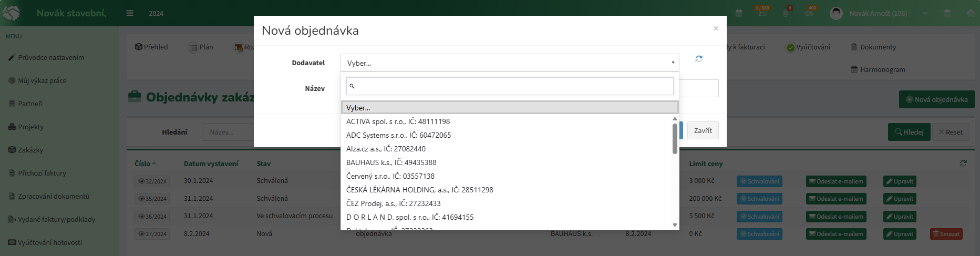Viewport: 980px width, 256px height.
Task: Click scroll-down arrow of supplier list
Action: click(675, 225)
